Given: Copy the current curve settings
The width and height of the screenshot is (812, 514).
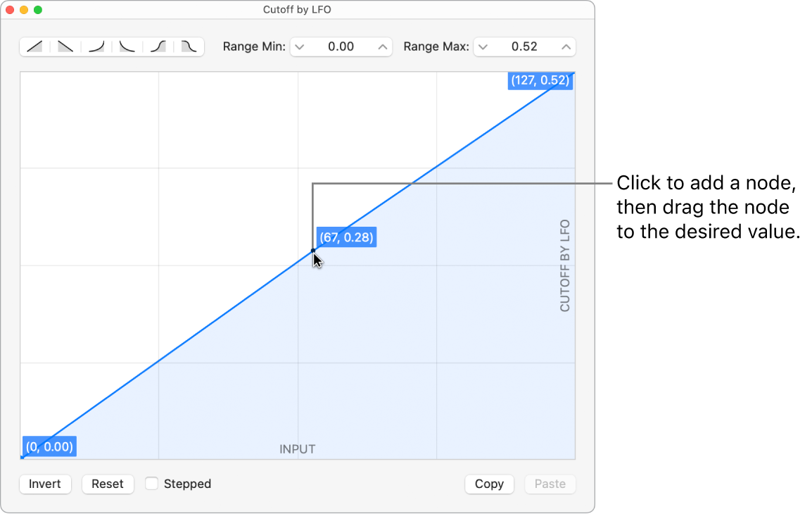Looking at the screenshot, I should coord(489,484).
